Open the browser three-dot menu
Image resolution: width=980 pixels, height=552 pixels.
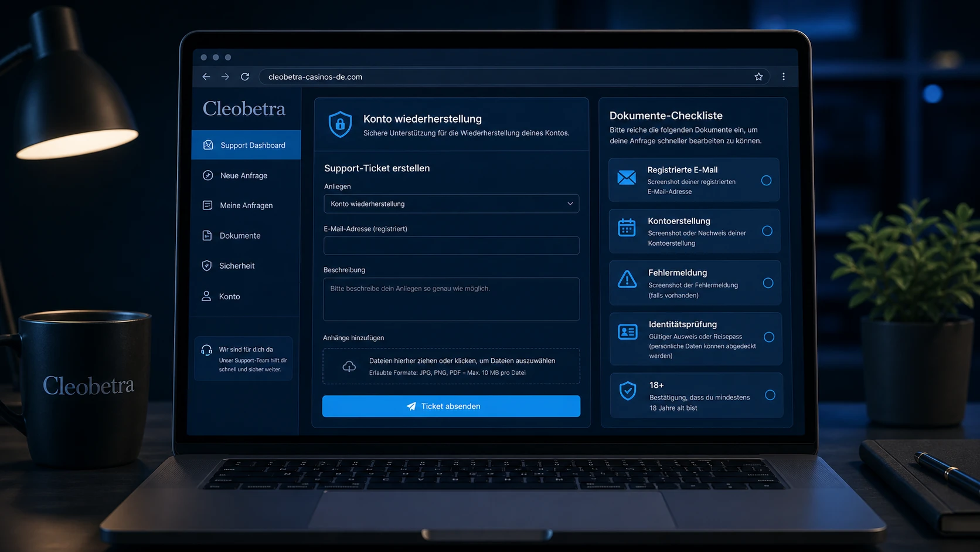click(784, 77)
